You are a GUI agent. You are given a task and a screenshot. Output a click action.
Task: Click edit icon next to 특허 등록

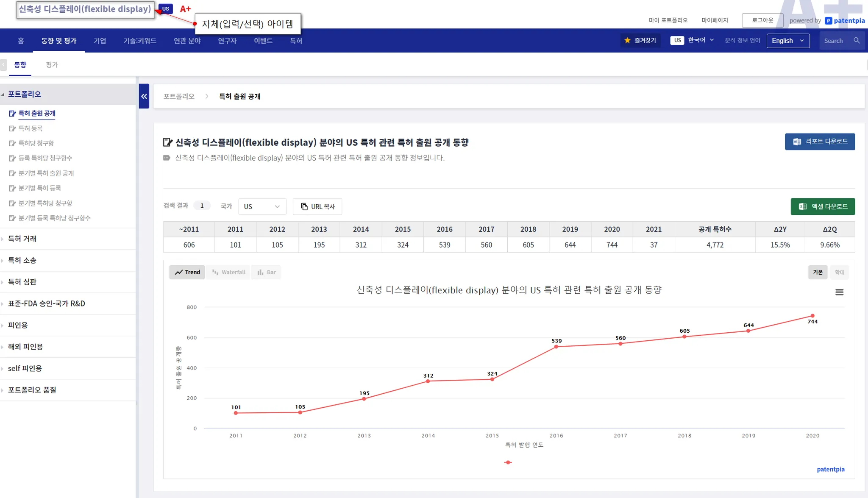pyautogui.click(x=12, y=128)
